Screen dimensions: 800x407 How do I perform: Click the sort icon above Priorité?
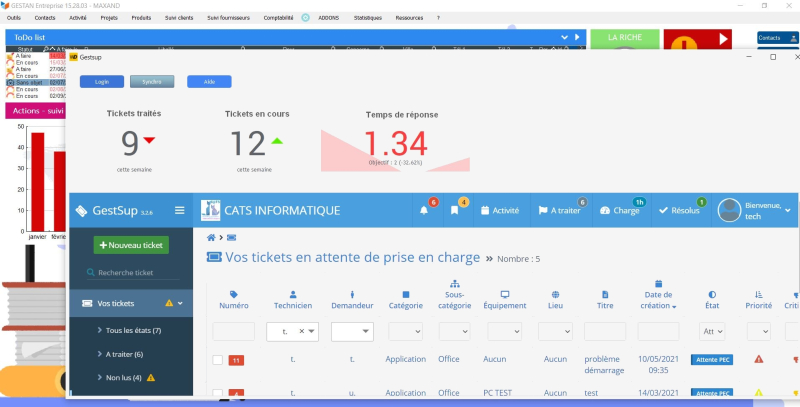coord(758,294)
